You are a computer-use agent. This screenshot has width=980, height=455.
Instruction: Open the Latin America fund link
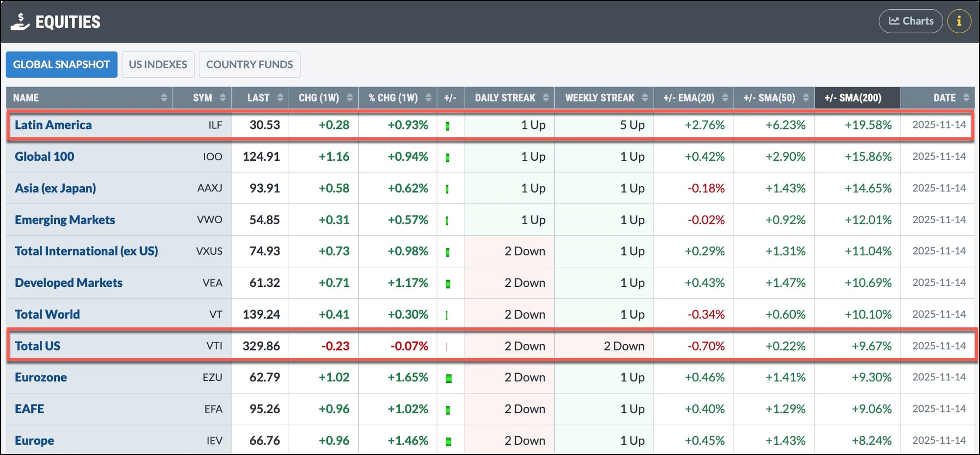tap(53, 125)
